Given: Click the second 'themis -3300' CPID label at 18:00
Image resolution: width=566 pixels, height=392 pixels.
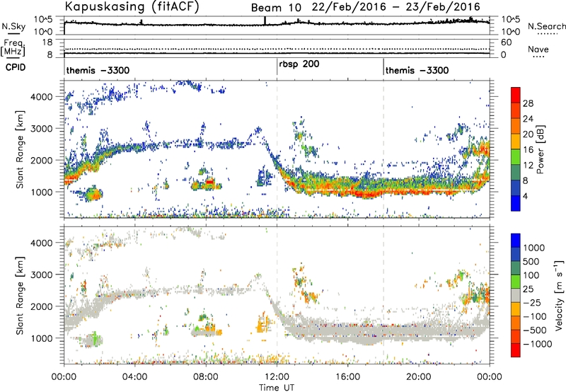Looking at the screenshot, I should [x=417, y=70].
